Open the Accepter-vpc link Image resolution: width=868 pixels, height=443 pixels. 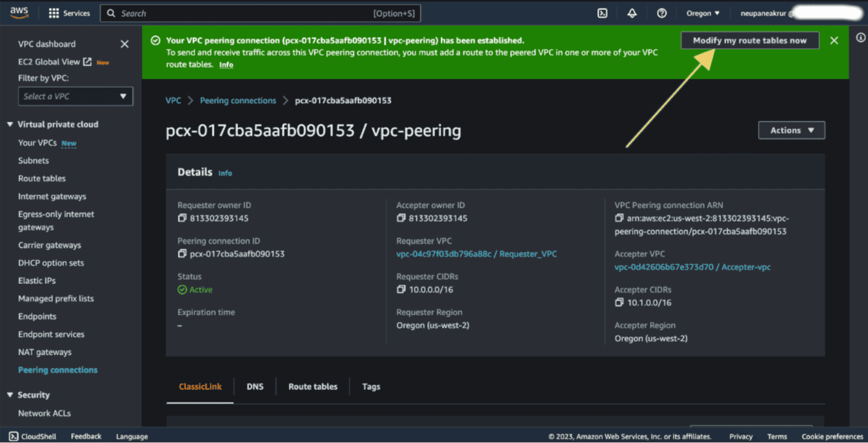coord(692,267)
